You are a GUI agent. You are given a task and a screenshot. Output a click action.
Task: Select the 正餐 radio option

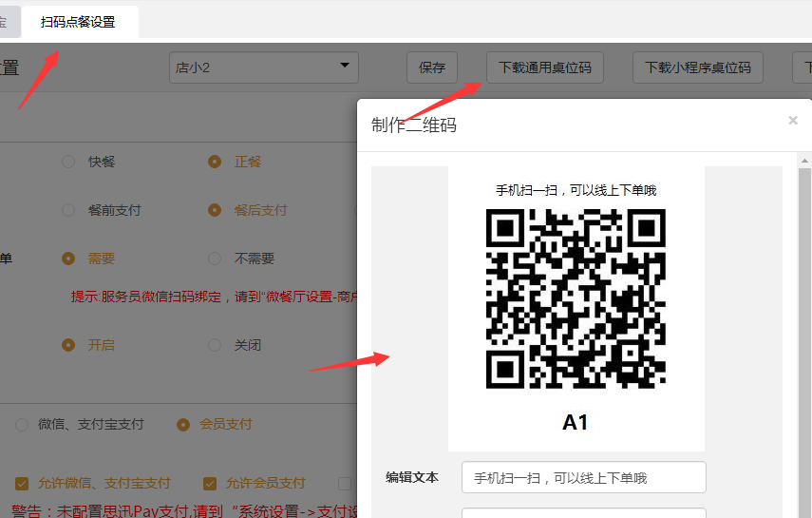[215, 162]
